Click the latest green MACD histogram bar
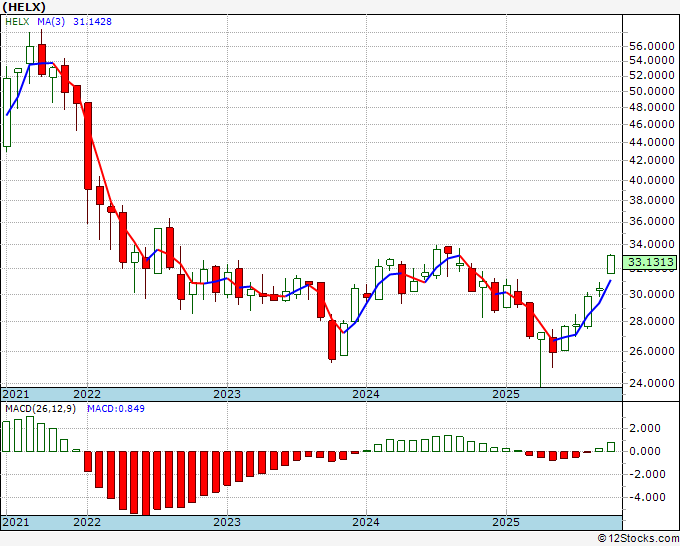This screenshot has height=546, width=680. pos(611,447)
